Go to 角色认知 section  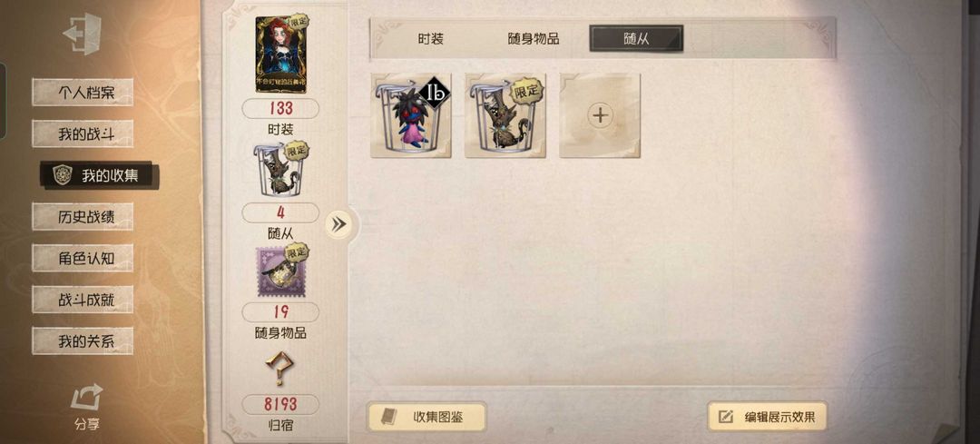click(x=83, y=258)
